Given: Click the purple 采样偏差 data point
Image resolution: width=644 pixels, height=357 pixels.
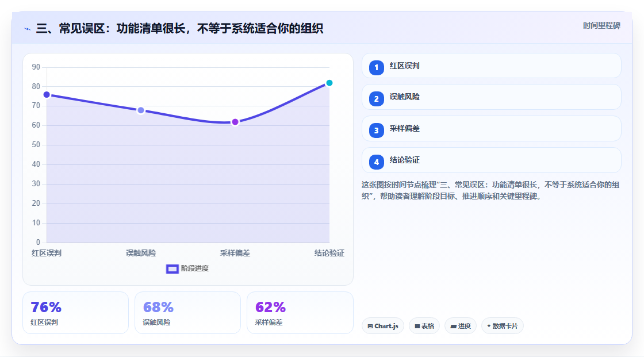Looking at the screenshot, I should [235, 122].
